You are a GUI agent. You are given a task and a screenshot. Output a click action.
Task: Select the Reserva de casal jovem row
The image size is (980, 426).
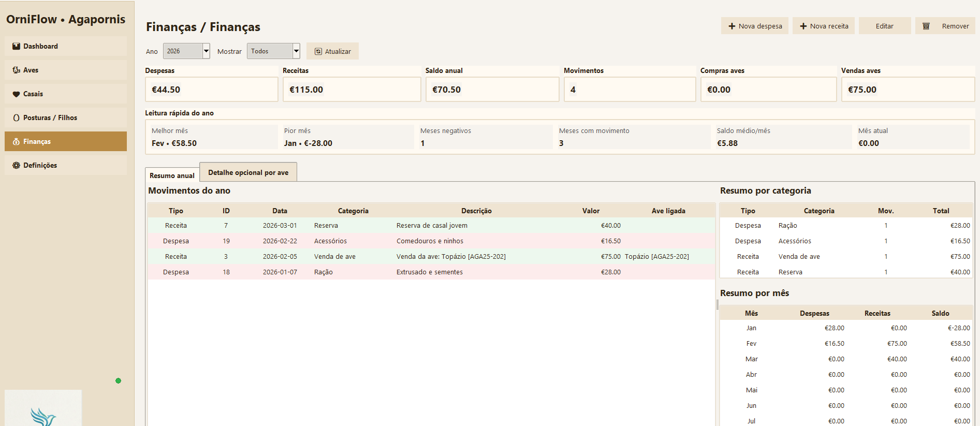tap(431, 226)
